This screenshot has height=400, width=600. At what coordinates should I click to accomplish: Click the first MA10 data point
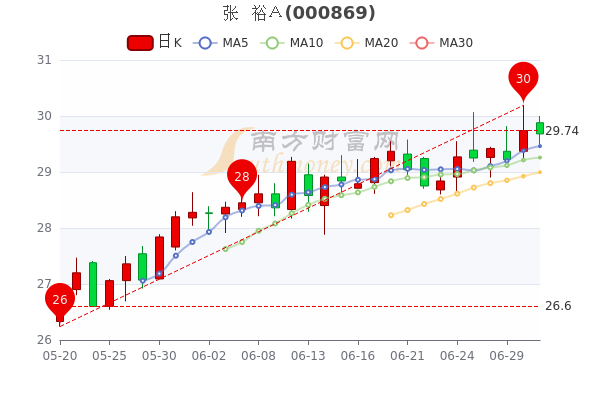point(225,249)
